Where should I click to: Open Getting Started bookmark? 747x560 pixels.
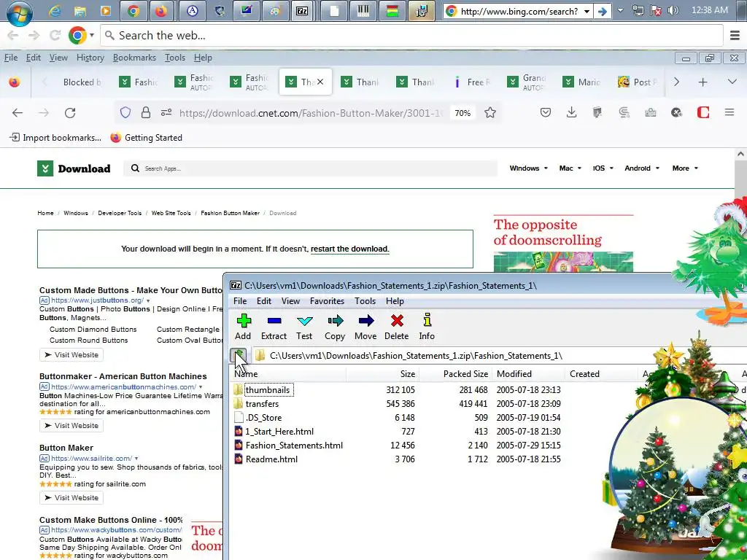tap(146, 138)
